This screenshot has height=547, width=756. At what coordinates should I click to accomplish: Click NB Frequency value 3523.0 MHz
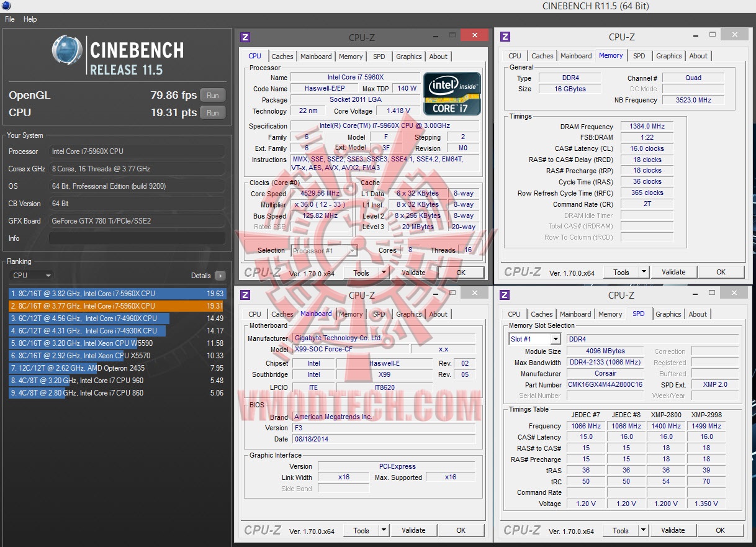[693, 100]
